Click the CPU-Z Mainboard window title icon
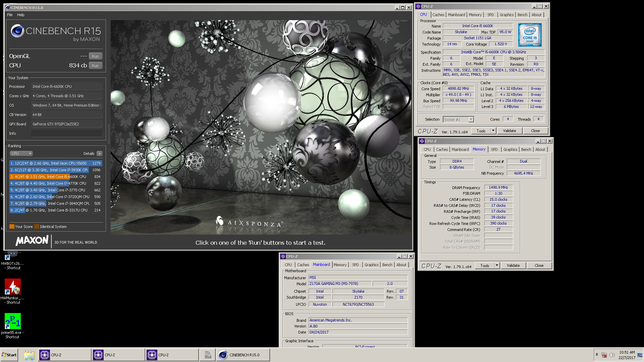 [x=283, y=256]
